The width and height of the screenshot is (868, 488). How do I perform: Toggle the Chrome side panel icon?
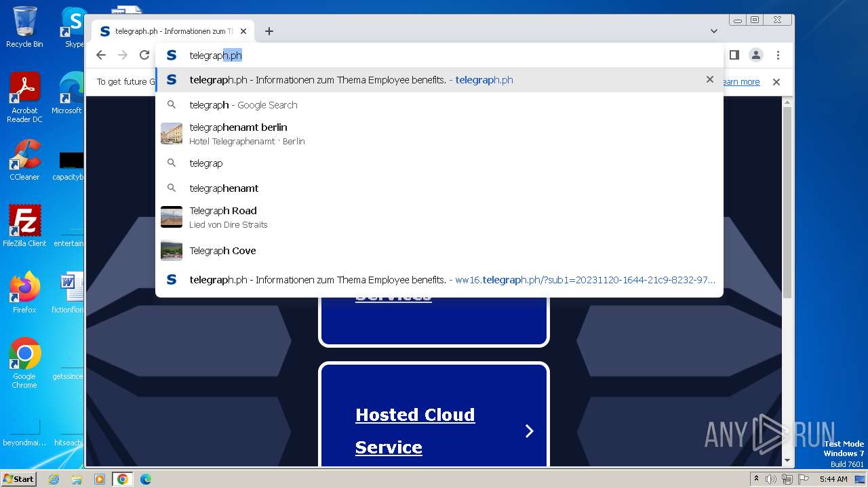[x=734, y=55]
